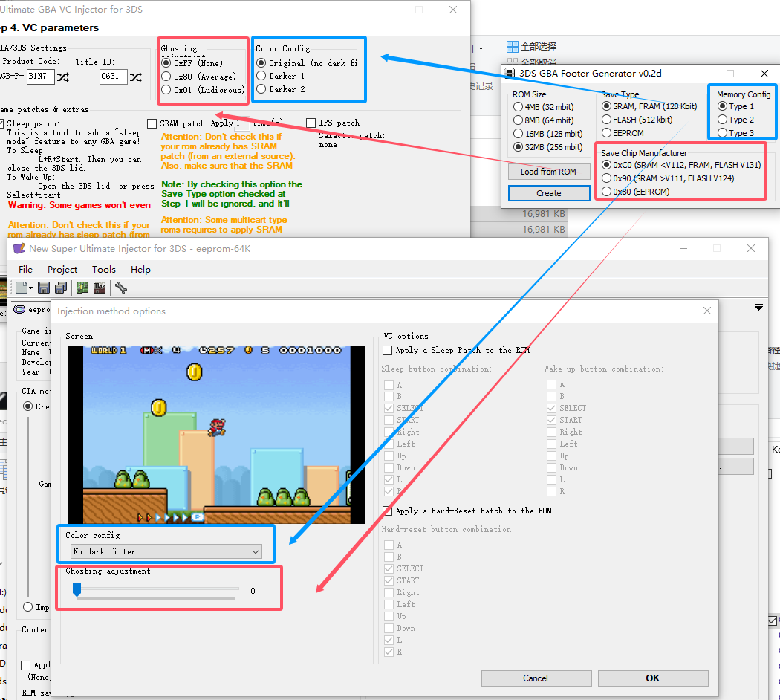Open the dropdown arrow beside New project icon
The width and height of the screenshot is (780, 700).
31,288
